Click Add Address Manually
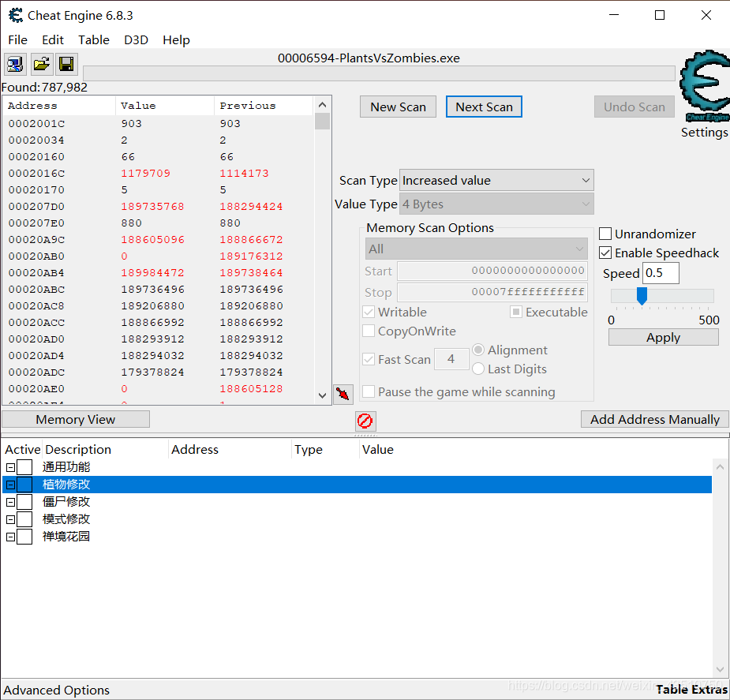Image resolution: width=730 pixels, height=700 pixels. click(x=654, y=419)
